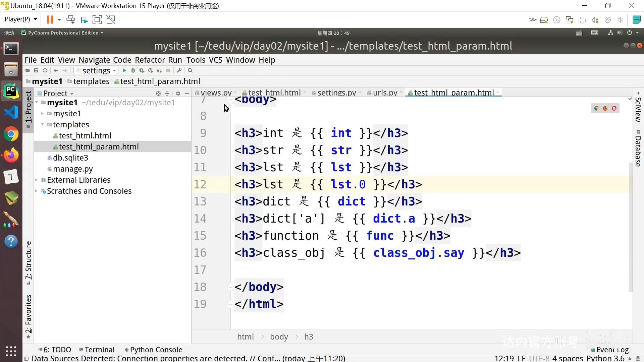The width and height of the screenshot is (644, 362).
Task: Open Search Everywhere magnifier icon
Action: click(190, 70)
